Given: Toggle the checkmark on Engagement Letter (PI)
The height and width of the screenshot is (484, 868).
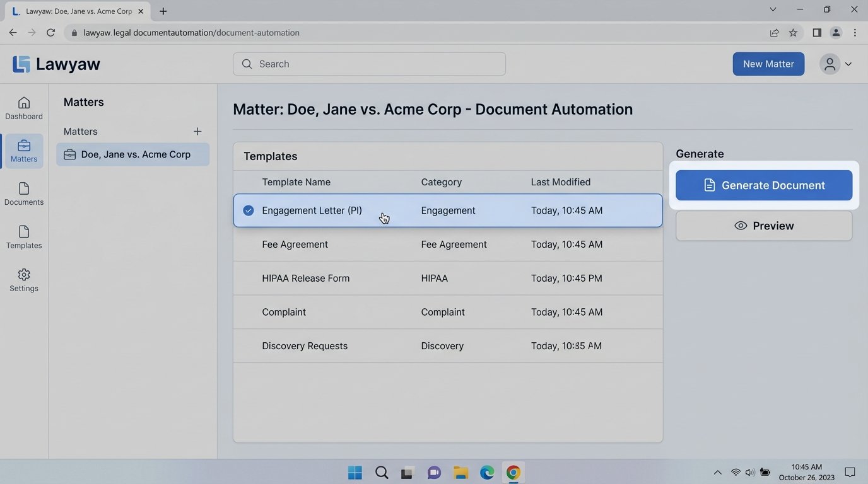Looking at the screenshot, I should pyautogui.click(x=248, y=210).
